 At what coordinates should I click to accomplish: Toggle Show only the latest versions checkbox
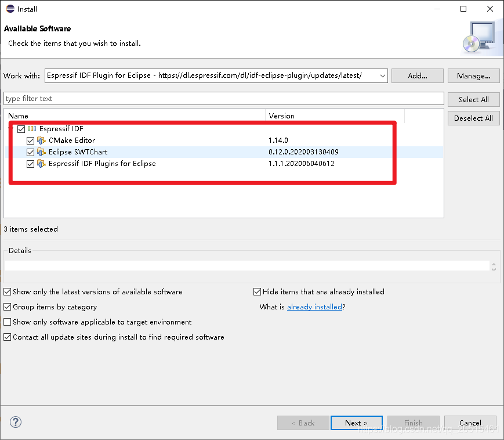pos(8,292)
